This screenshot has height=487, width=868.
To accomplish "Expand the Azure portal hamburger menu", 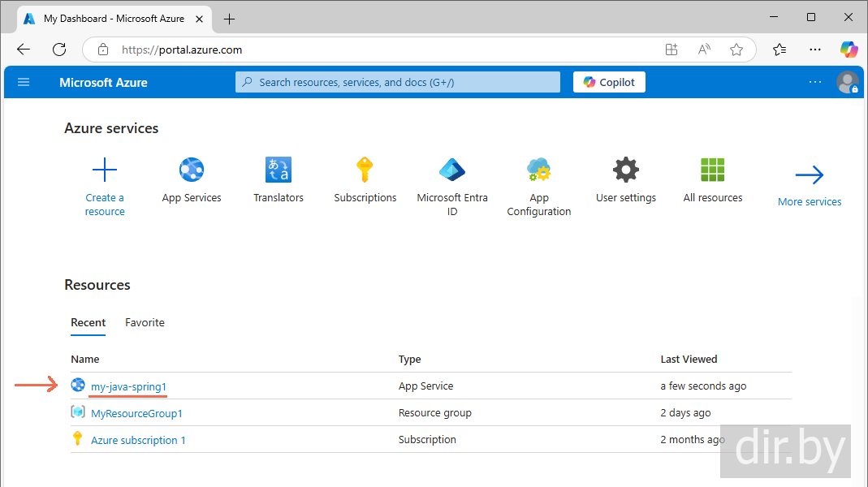I will 24,82.
